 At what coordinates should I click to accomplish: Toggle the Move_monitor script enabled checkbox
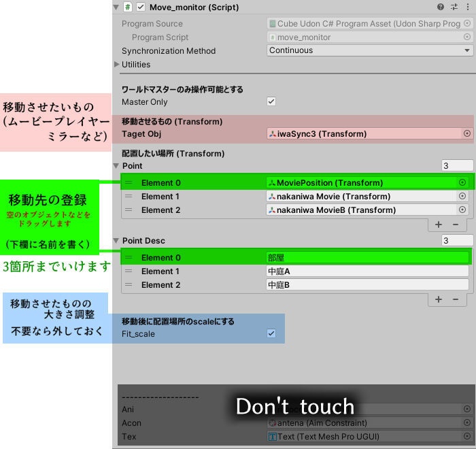[141, 7]
